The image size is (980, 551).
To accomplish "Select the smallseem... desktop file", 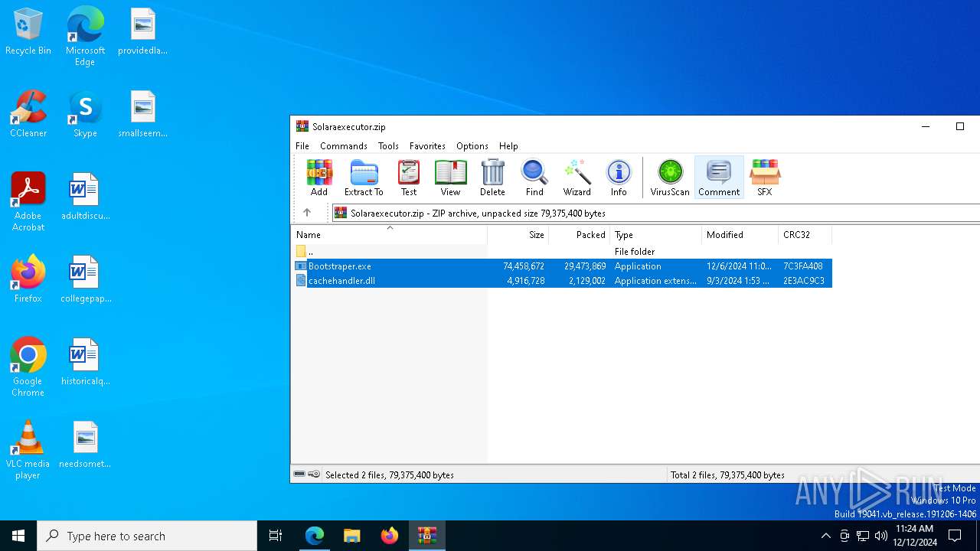I will click(142, 114).
